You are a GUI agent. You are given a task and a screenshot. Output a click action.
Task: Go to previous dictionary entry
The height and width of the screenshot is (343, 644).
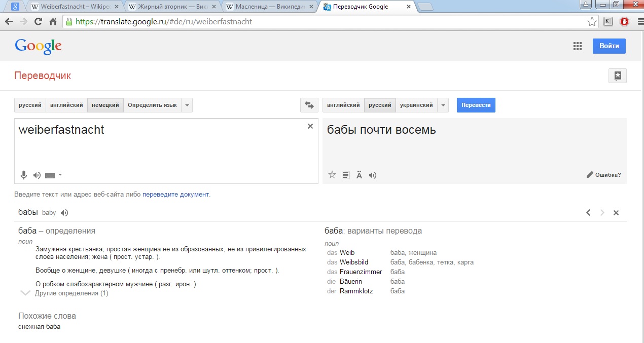click(x=588, y=213)
